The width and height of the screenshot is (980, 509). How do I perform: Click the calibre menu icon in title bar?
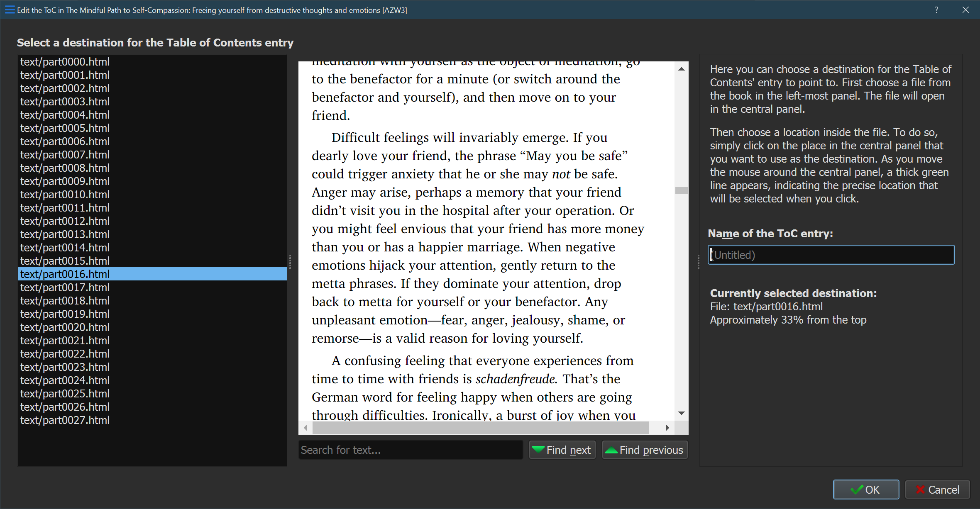[x=10, y=10]
